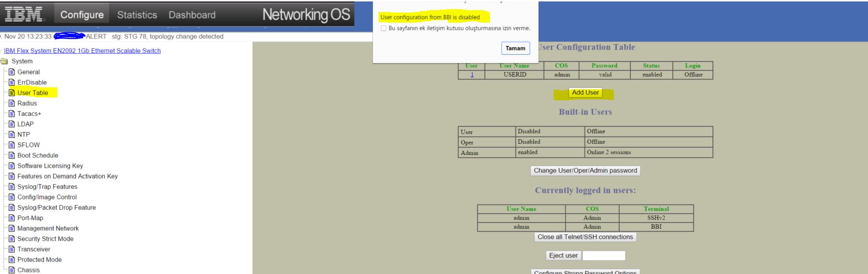Click the IBM Flex System EN2092 link
Viewport: 868px width, 274px height.
(x=82, y=51)
